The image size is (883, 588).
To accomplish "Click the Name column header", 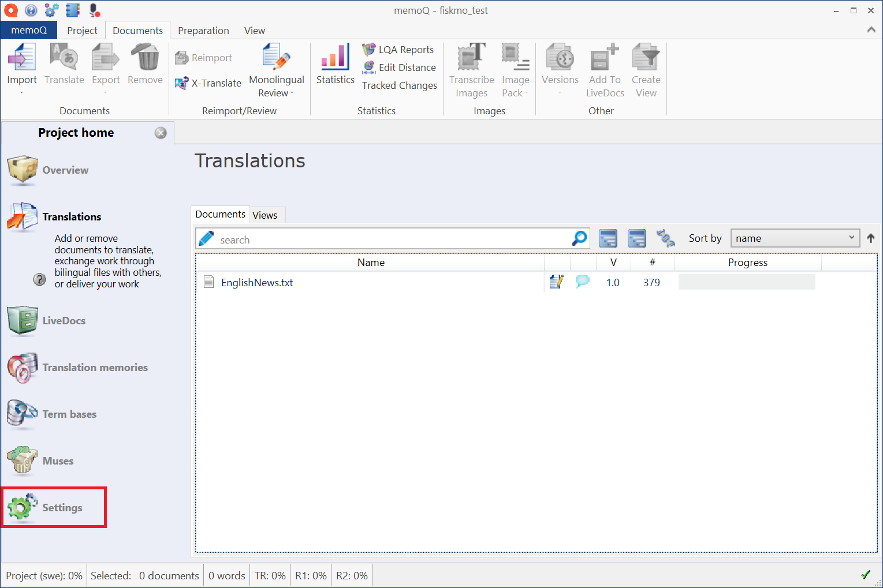I will [371, 263].
